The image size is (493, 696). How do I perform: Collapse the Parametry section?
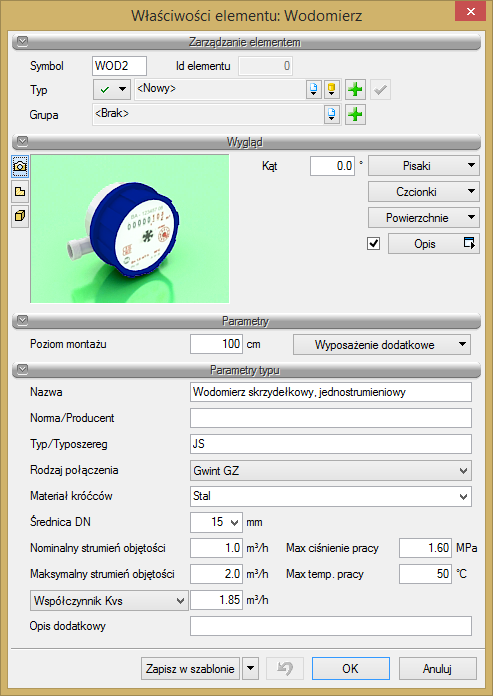[x=22, y=320]
